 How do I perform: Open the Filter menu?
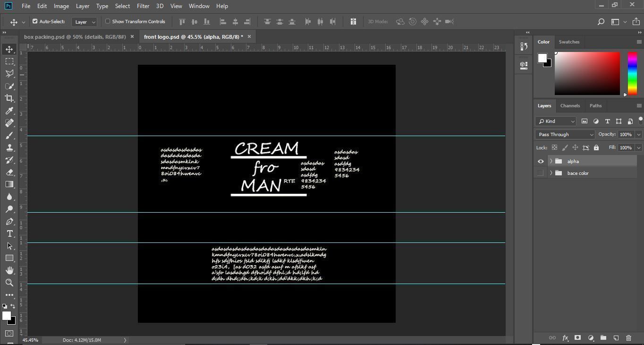coord(143,6)
